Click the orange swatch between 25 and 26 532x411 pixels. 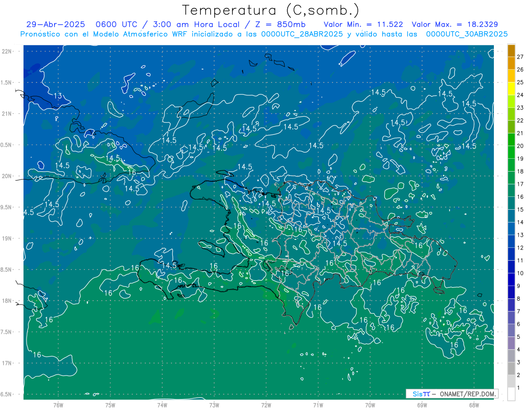(x=512, y=76)
